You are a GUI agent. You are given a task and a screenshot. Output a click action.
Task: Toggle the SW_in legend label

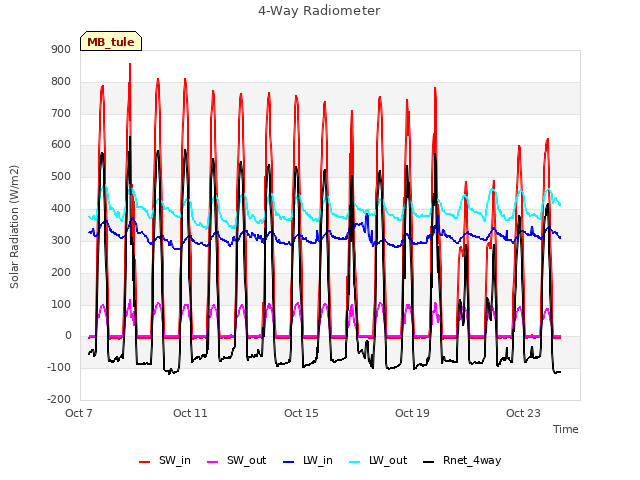tap(175, 460)
